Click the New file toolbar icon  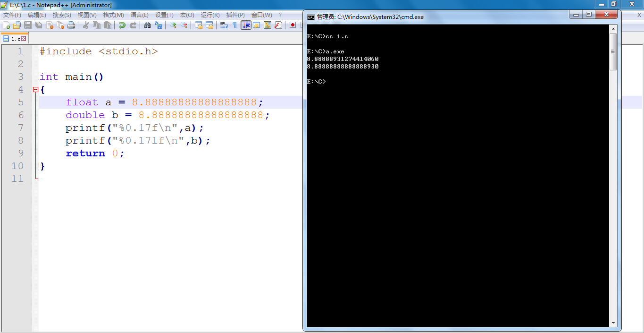tap(6, 25)
